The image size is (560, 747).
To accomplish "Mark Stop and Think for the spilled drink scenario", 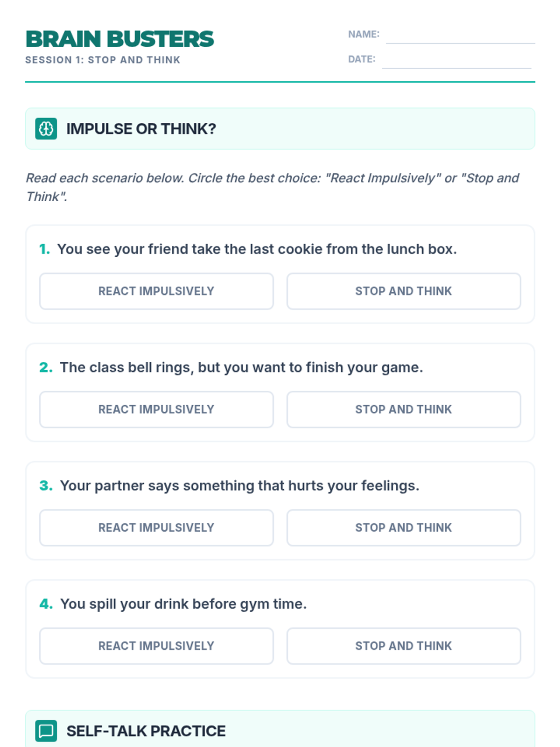I will click(x=404, y=646).
